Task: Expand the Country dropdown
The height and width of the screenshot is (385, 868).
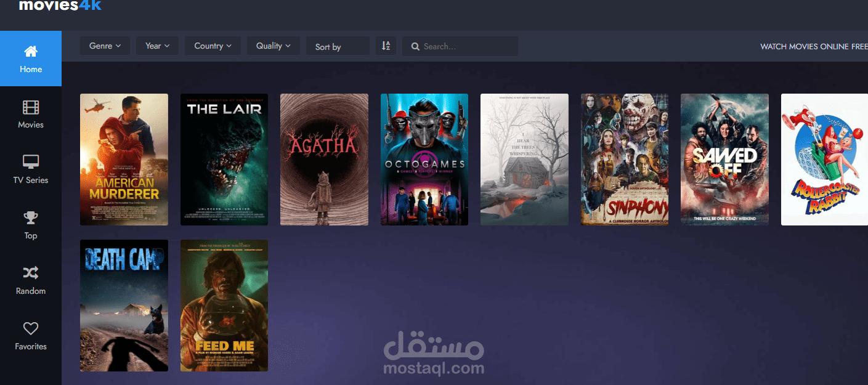Action: 213,46
